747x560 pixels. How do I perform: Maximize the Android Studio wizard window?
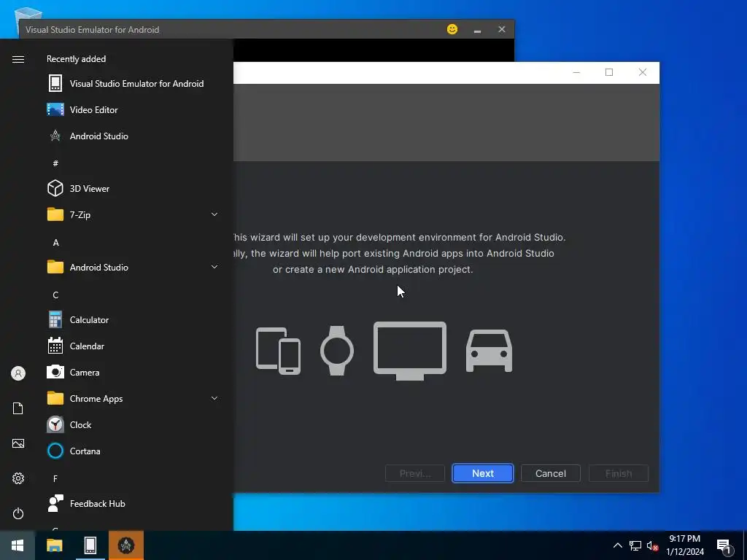609,72
